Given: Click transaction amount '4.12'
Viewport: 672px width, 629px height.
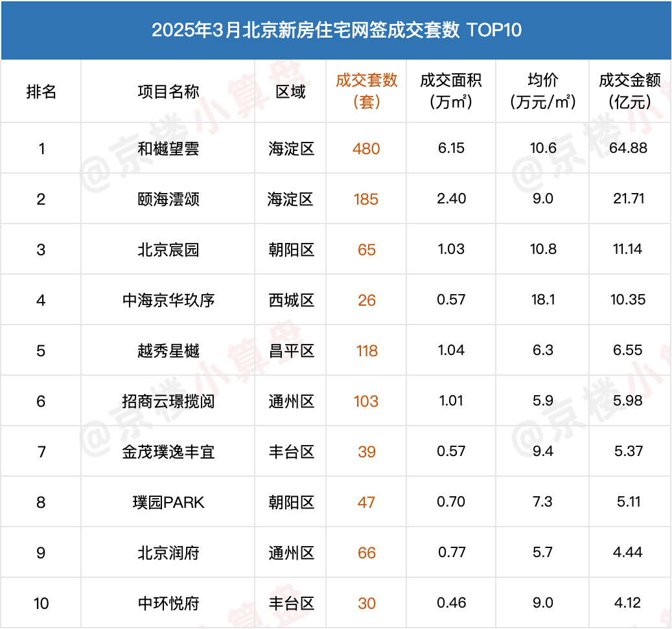Looking at the screenshot, I should [x=628, y=603].
